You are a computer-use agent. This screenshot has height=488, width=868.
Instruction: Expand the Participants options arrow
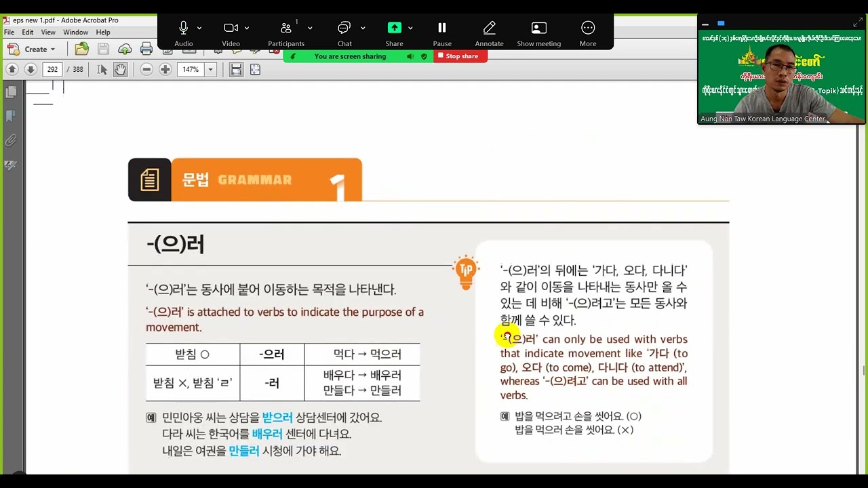coord(310,28)
